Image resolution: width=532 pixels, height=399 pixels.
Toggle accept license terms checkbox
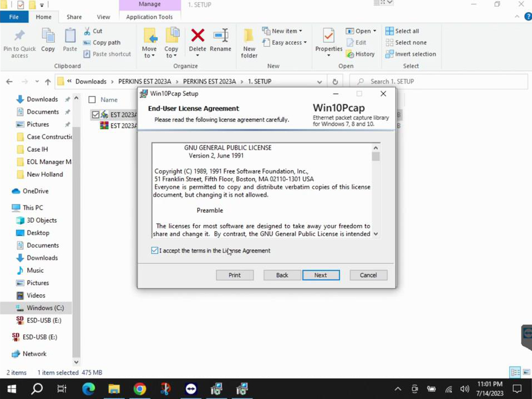click(x=155, y=250)
